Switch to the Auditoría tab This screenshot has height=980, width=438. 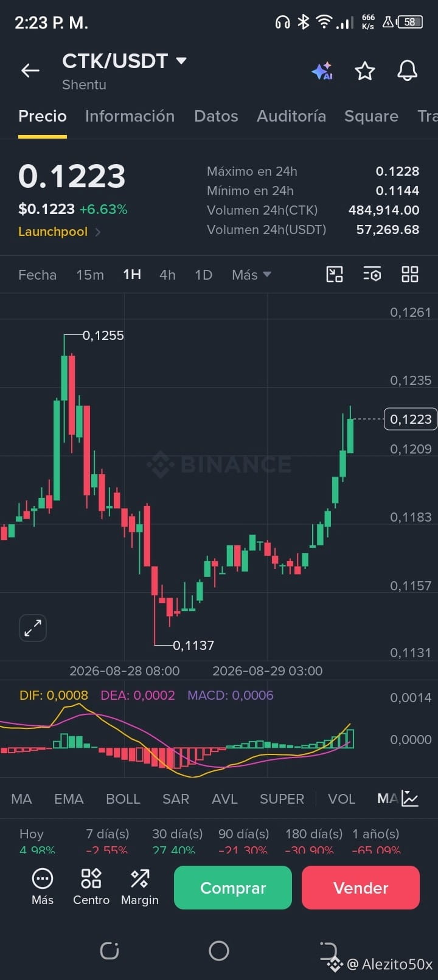pyautogui.click(x=291, y=116)
